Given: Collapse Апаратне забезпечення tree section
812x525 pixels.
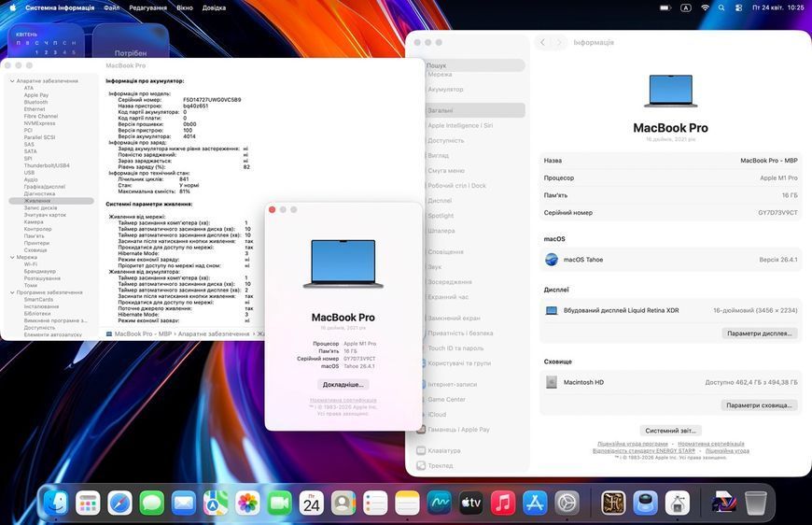Looking at the screenshot, I should [x=12, y=81].
